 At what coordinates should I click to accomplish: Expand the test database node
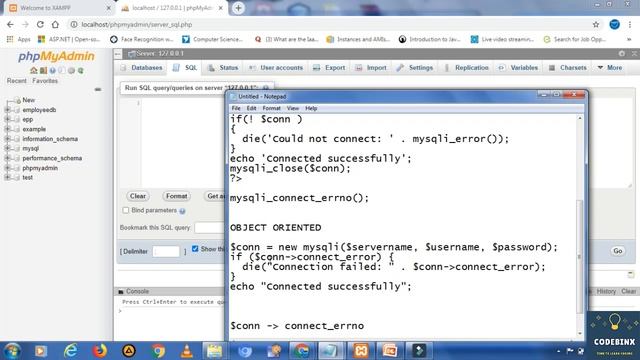pos(7,177)
